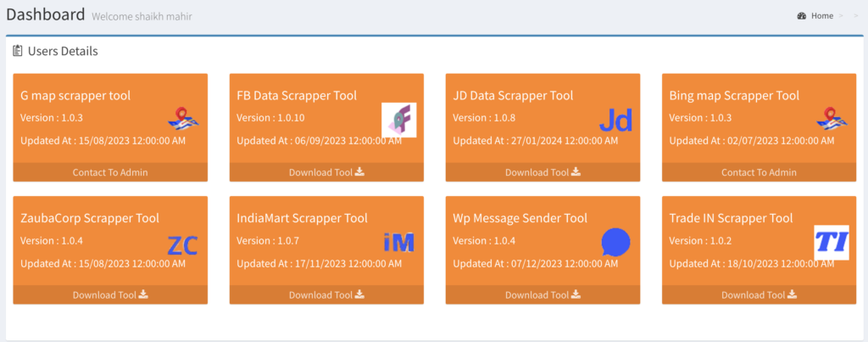Click the TI Trade IN logo

point(832,242)
